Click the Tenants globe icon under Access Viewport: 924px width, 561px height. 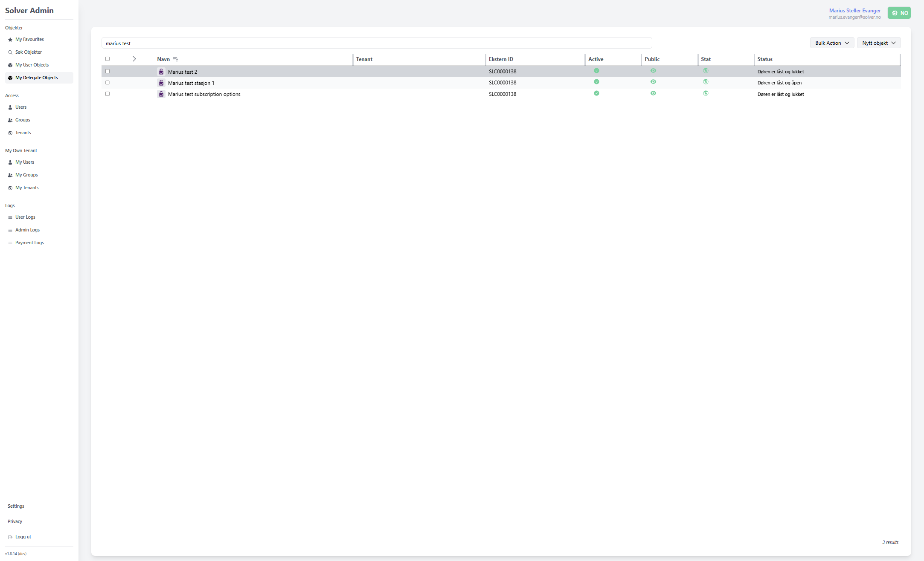tap(10, 133)
